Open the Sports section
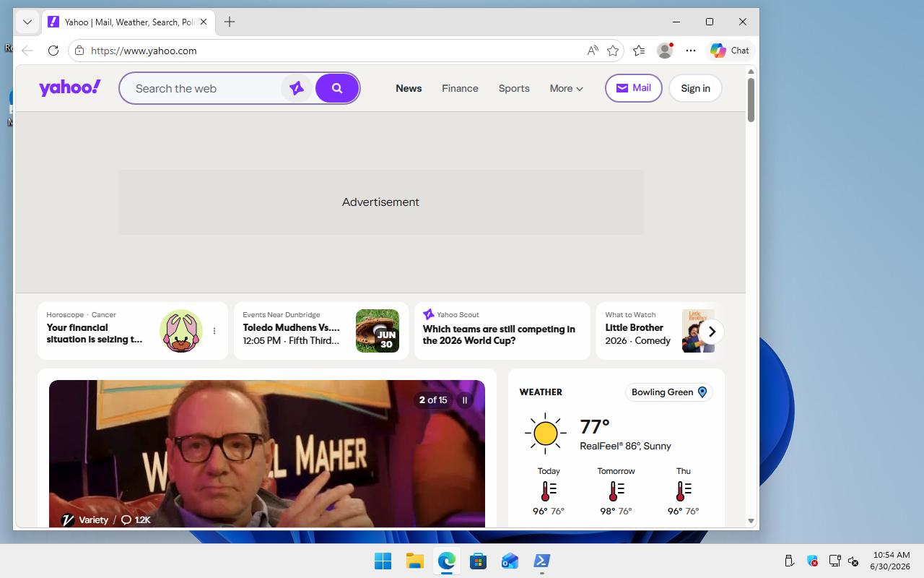924x578 pixels. pyautogui.click(x=514, y=88)
